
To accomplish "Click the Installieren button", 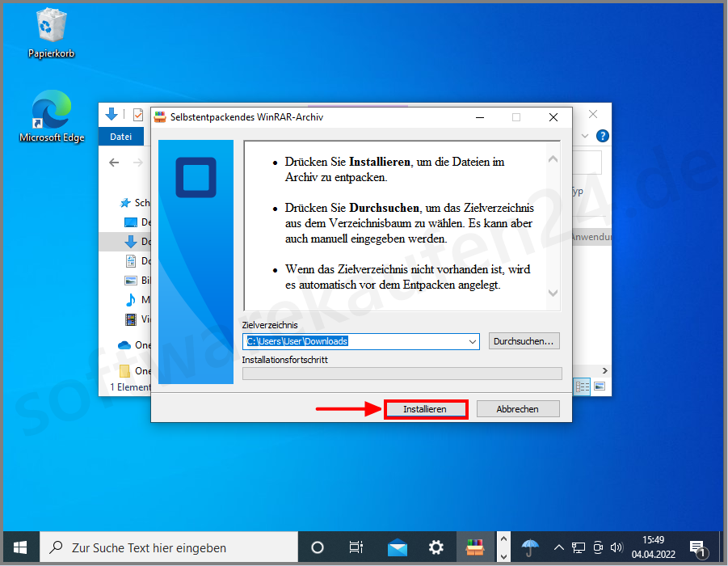I will point(425,409).
